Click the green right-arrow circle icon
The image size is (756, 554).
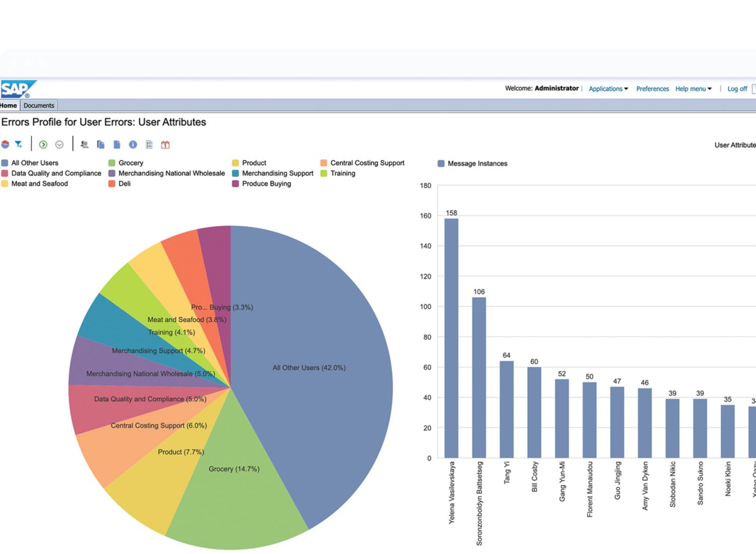[43, 145]
